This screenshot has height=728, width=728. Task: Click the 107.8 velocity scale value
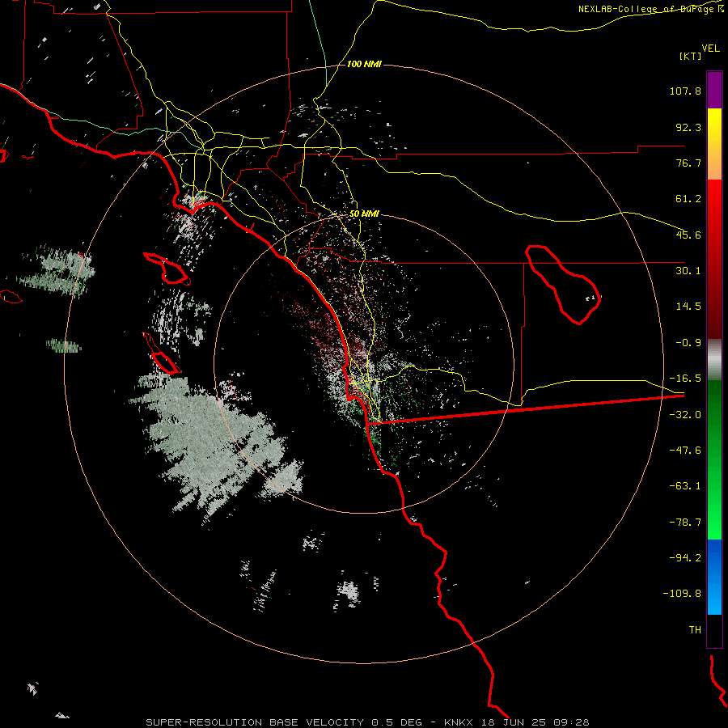pos(685,91)
